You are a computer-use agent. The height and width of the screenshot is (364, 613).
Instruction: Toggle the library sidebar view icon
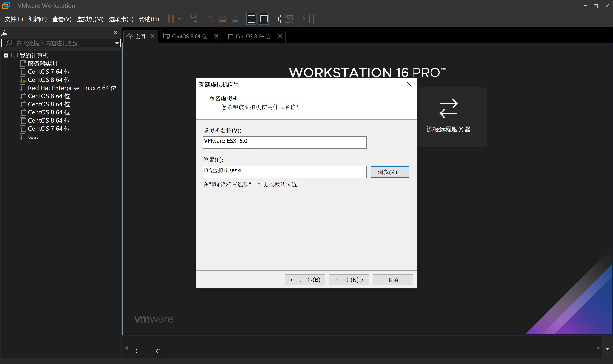tap(251, 19)
